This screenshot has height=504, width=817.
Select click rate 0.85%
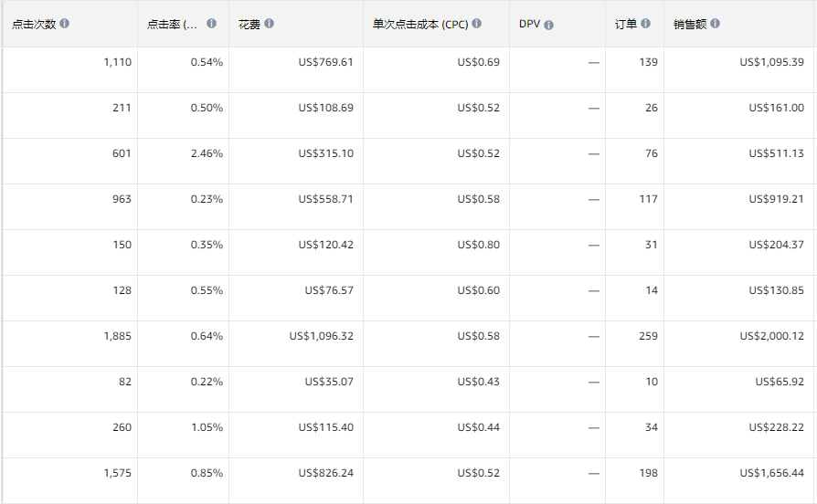pos(207,473)
